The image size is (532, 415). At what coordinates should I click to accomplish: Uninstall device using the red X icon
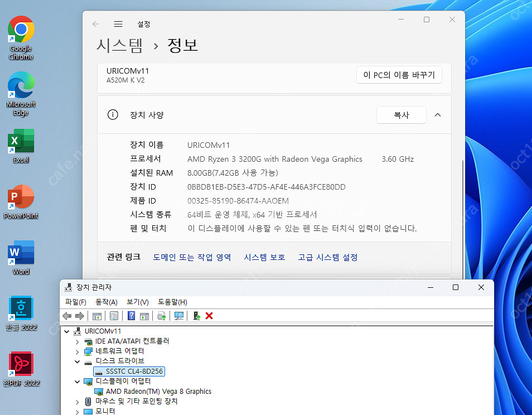pyautogui.click(x=209, y=316)
